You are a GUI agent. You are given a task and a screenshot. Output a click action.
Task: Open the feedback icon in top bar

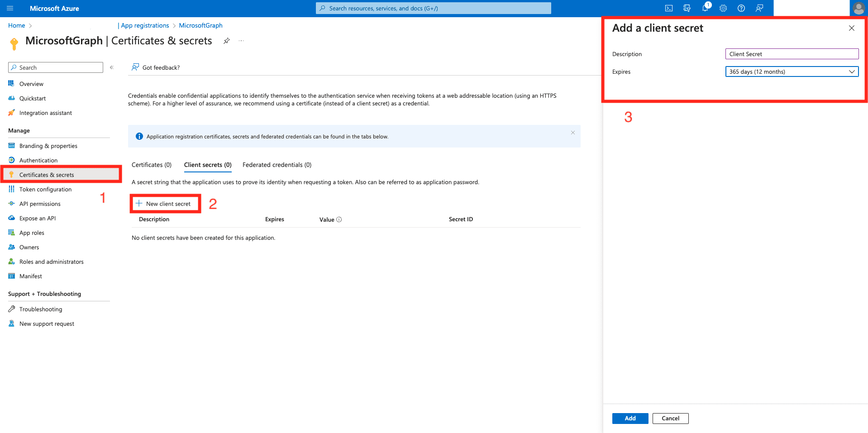(x=759, y=8)
